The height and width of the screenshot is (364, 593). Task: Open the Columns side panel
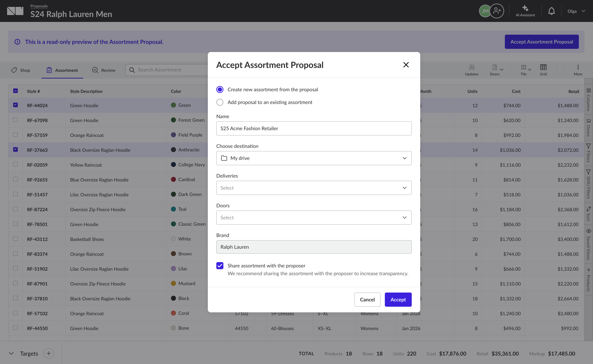(588, 100)
